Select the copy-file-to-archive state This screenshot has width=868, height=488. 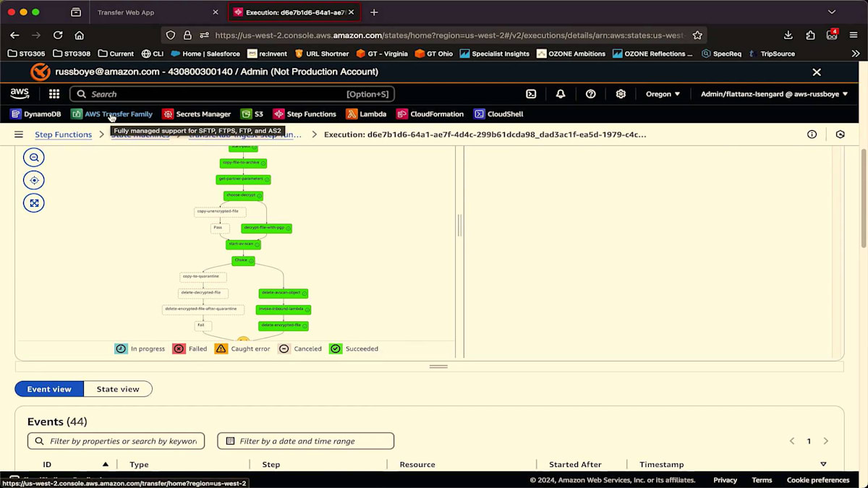click(243, 163)
